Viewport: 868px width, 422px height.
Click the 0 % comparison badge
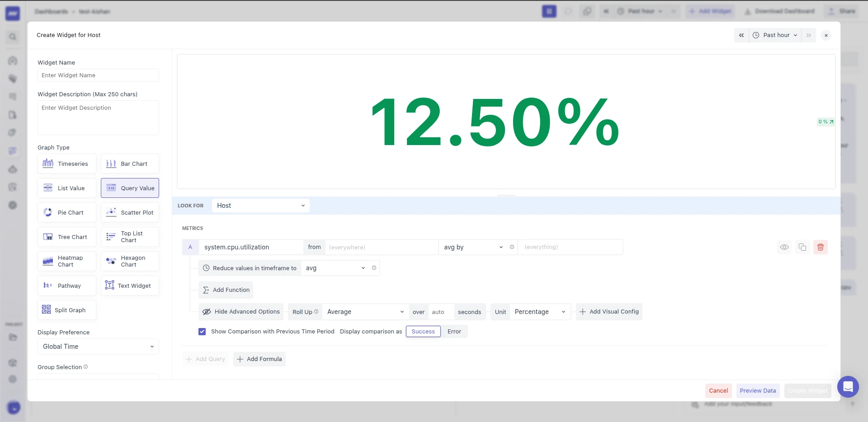(826, 122)
